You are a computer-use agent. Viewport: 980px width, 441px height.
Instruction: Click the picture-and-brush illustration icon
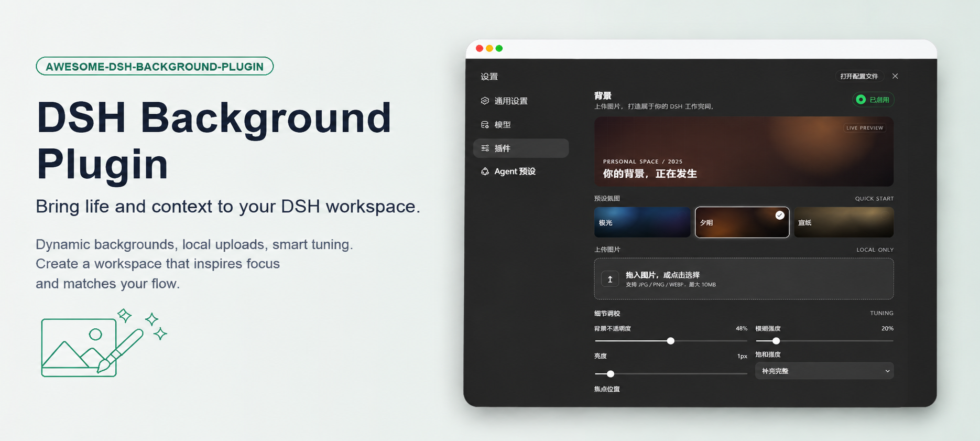pyautogui.click(x=104, y=343)
